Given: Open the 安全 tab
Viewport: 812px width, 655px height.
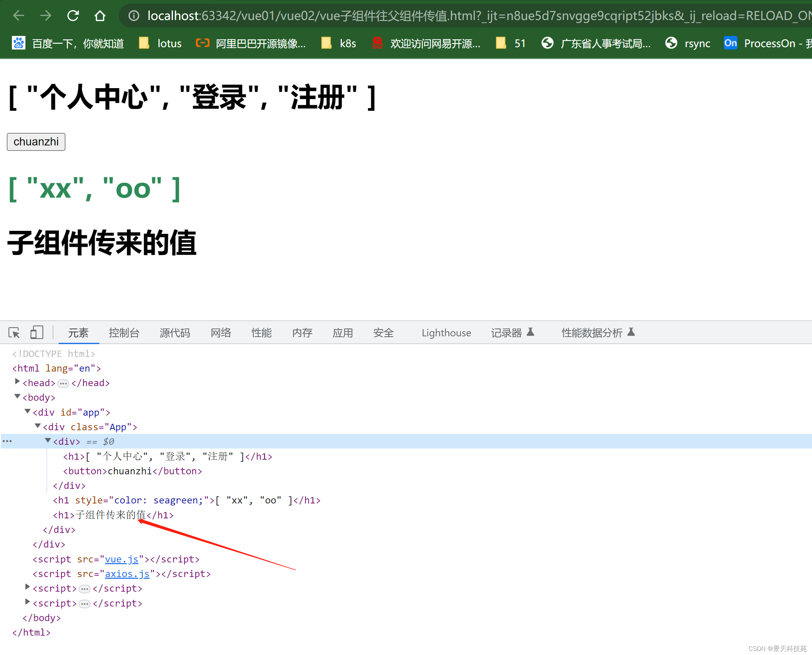Looking at the screenshot, I should pos(383,332).
